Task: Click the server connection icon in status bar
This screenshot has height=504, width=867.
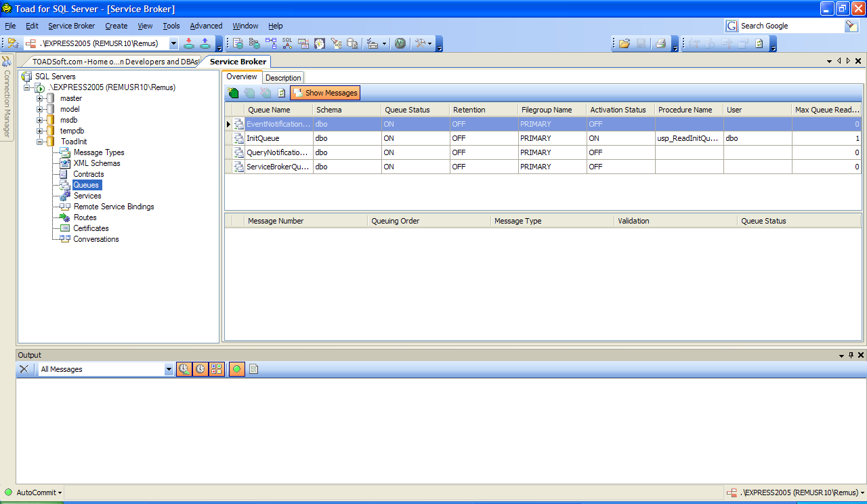Action: click(x=732, y=492)
